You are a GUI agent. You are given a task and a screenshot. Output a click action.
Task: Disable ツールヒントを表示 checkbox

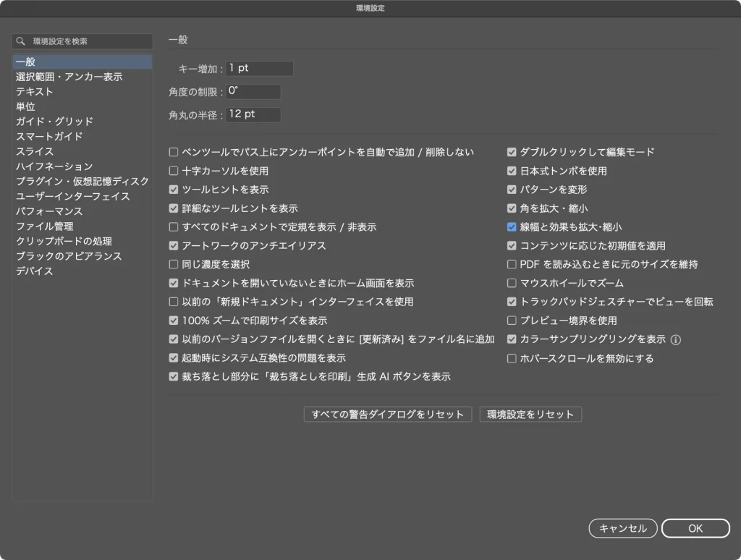click(x=174, y=190)
